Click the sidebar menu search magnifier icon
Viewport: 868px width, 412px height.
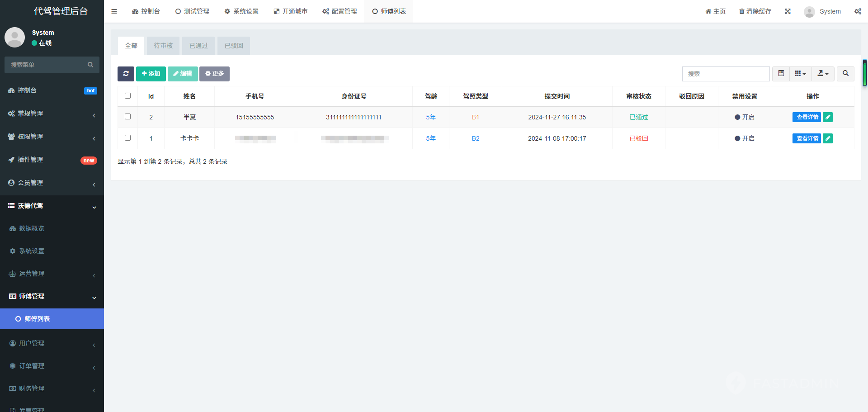click(x=90, y=65)
